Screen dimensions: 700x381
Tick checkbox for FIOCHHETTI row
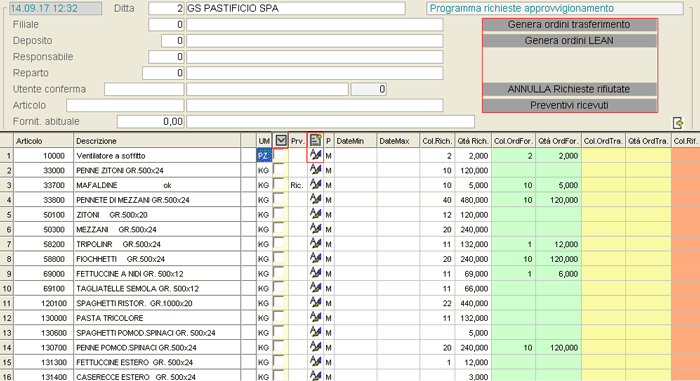tap(279, 258)
